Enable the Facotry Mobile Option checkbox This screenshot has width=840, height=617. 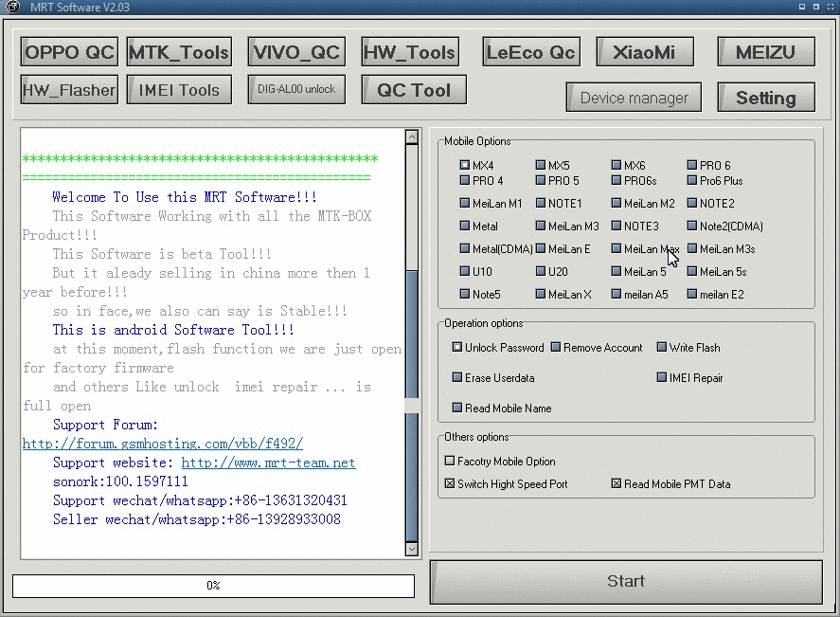(x=450, y=462)
